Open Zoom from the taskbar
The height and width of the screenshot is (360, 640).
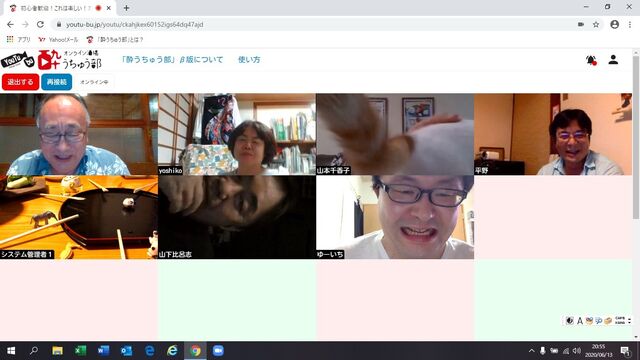[x=218, y=351]
